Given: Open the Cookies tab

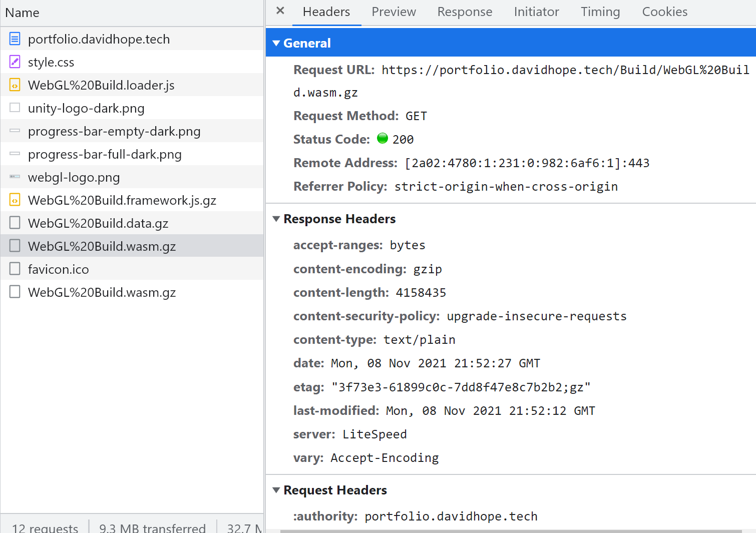Looking at the screenshot, I should 665,12.
